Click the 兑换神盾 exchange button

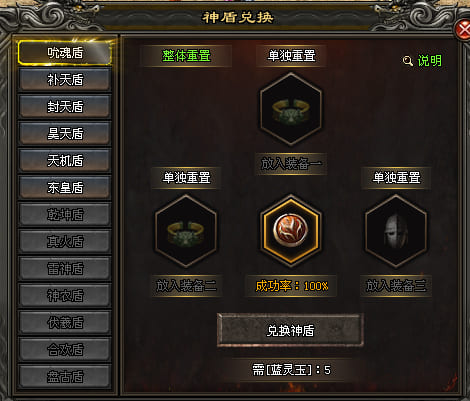[x=290, y=330]
